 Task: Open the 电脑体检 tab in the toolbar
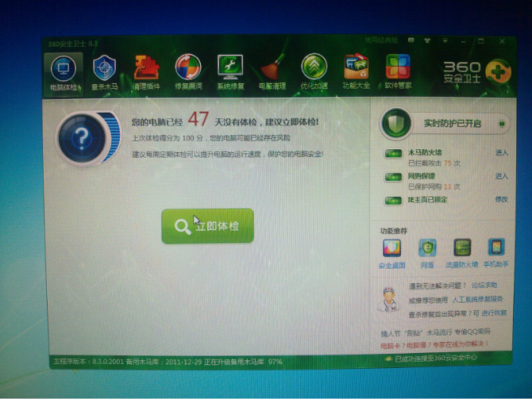62,72
